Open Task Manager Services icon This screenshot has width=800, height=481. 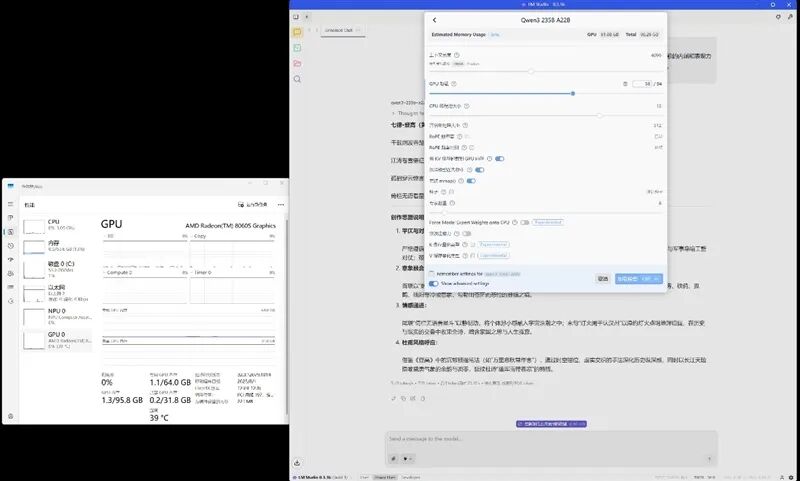tap(11, 301)
